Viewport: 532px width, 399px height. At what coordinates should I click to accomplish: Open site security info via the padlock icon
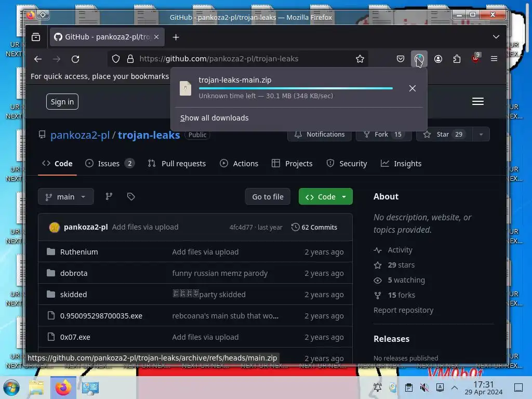130,59
